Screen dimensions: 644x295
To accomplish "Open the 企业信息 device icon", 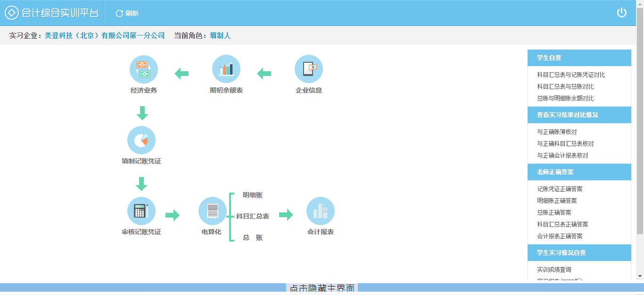I will pyautogui.click(x=308, y=69).
